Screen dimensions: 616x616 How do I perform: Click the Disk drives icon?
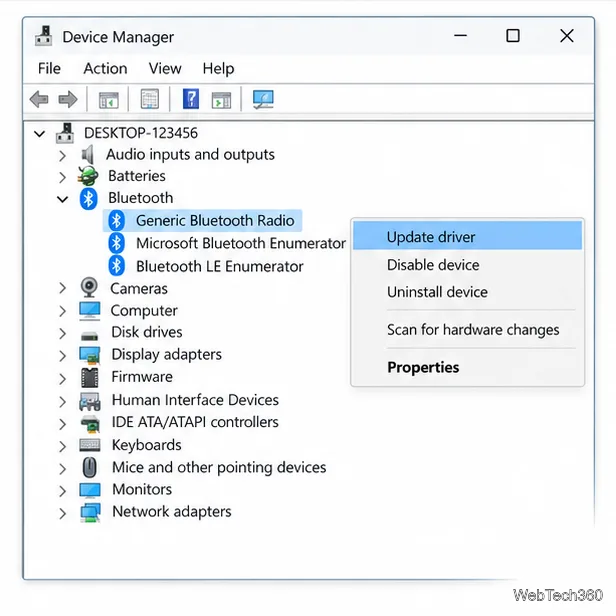89,336
